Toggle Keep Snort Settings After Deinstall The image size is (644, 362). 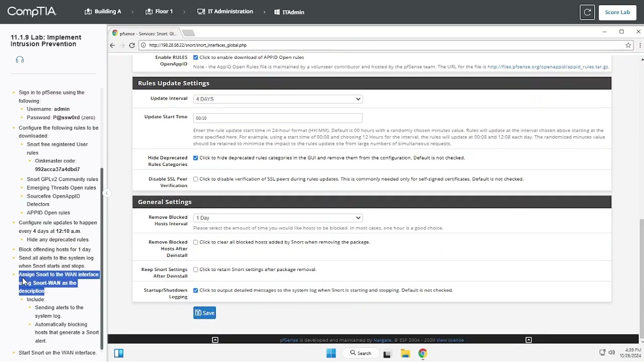click(x=196, y=269)
